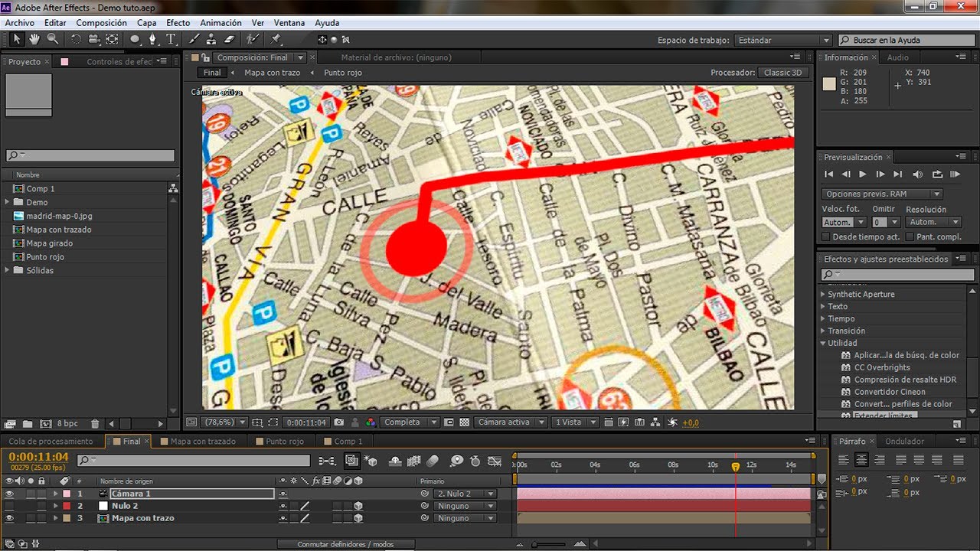This screenshot has width=980, height=551.
Task: Click the delete trash icon in Project panel
Action: (x=95, y=423)
